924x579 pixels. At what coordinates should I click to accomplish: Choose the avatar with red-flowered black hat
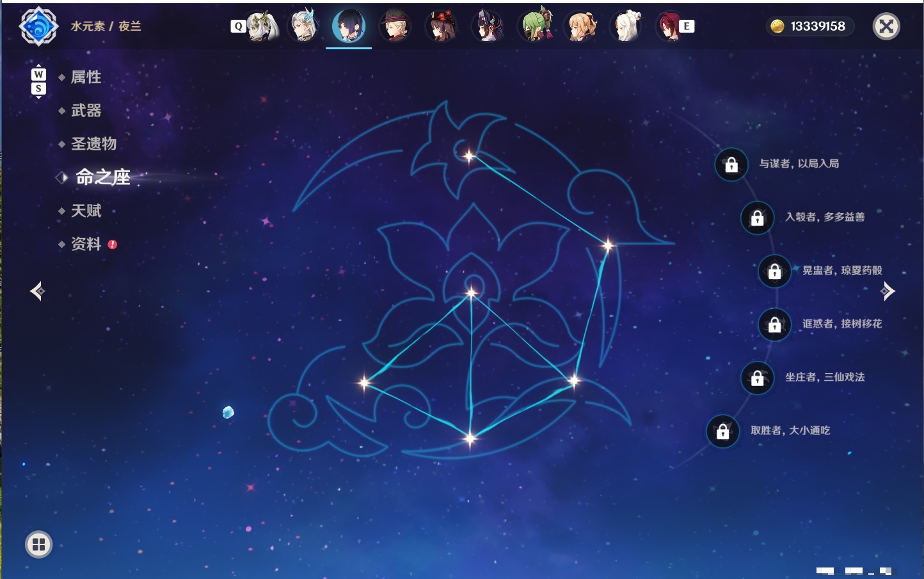[x=442, y=26]
